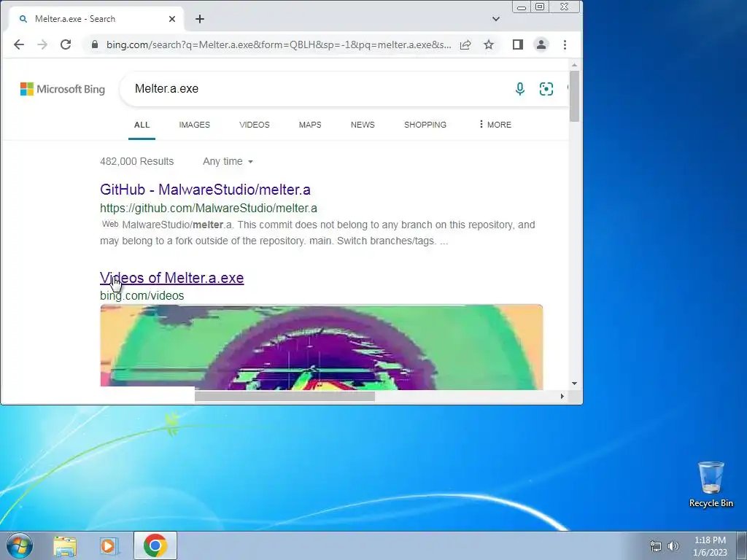Open the Any time filter dropdown
Image resolution: width=747 pixels, height=560 pixels.
[x=228, y=161]
